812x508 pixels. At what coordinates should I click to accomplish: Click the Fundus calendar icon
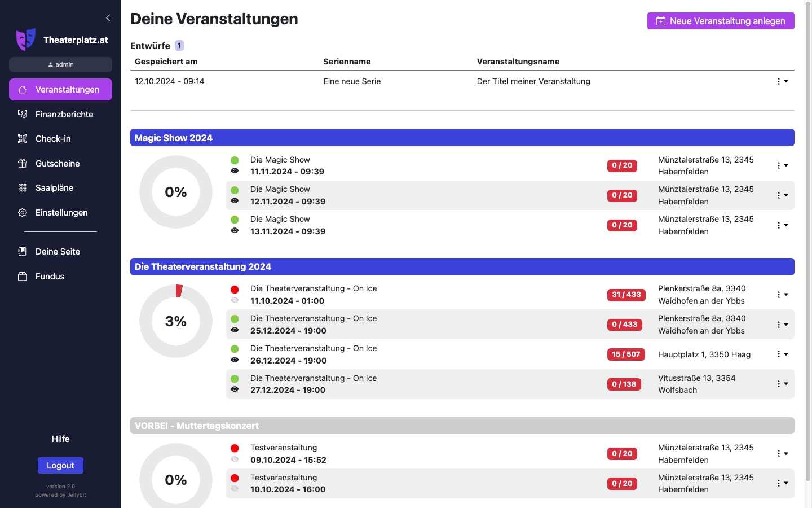point(23,277)
